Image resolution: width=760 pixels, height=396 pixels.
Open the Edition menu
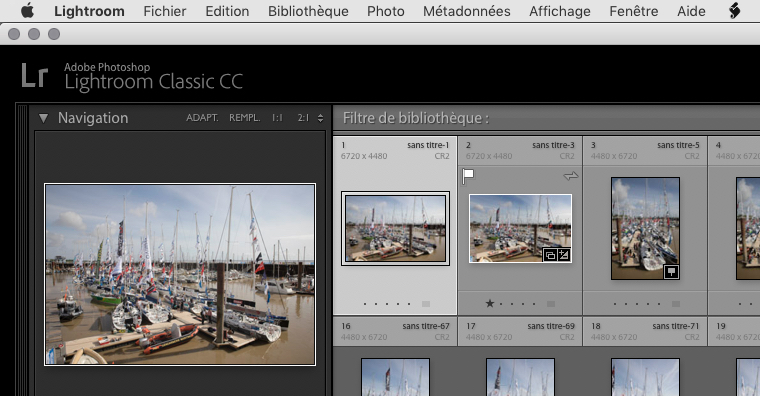(x=227, y=11)
